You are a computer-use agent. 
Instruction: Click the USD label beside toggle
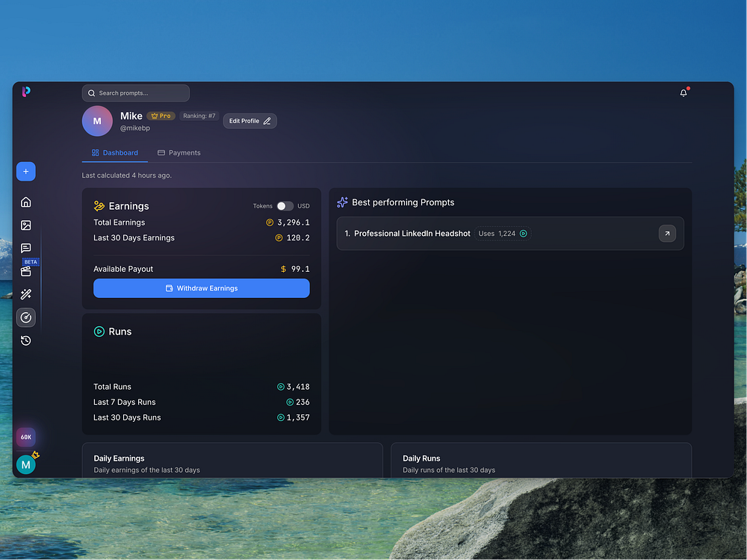[x=303, y=206]
